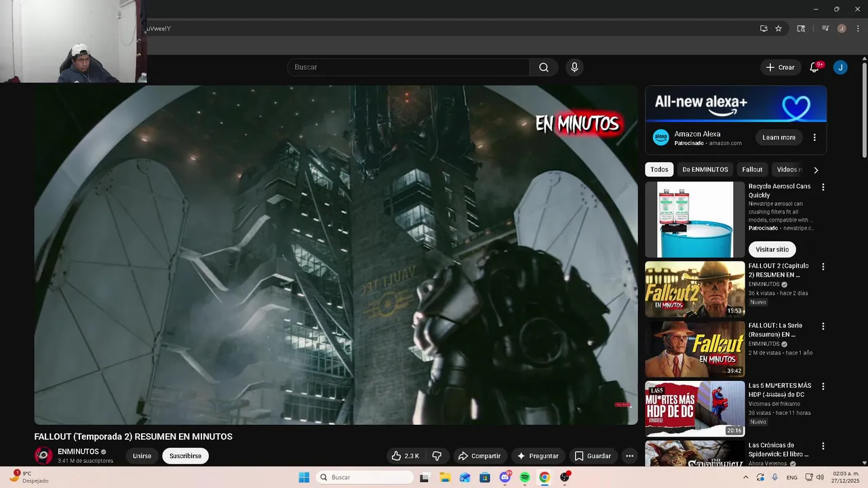Viewport: 868px width, 488px height.
Task: Click Visitar sitio on aerosol cans ad
Action: 772,249
